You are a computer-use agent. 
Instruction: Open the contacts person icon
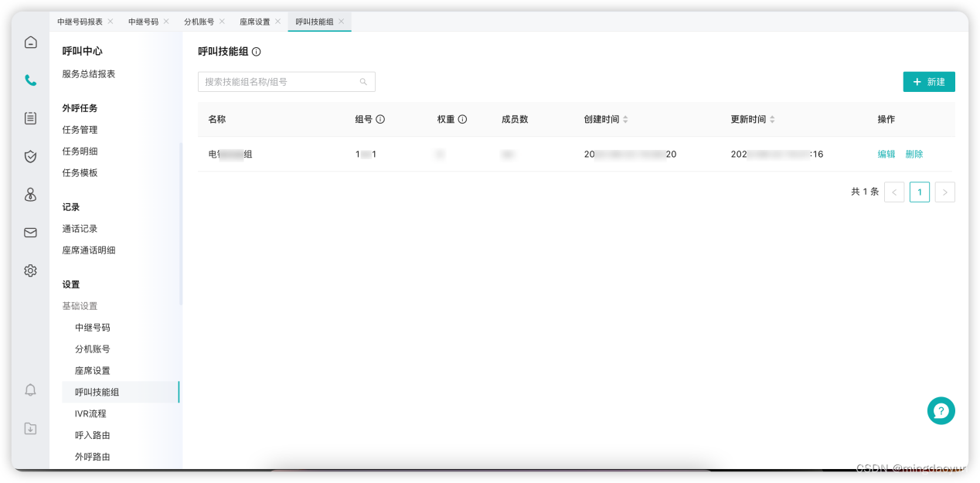point(30,195)
